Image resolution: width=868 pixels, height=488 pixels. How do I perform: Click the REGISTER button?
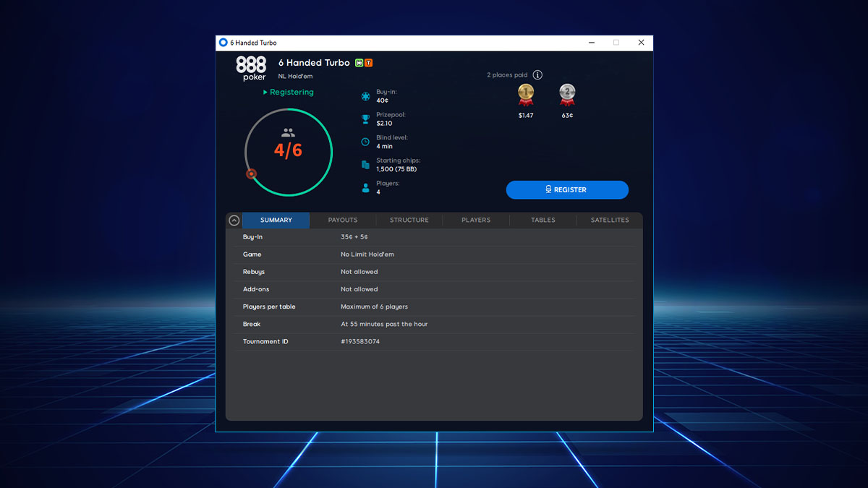point(567,189)
